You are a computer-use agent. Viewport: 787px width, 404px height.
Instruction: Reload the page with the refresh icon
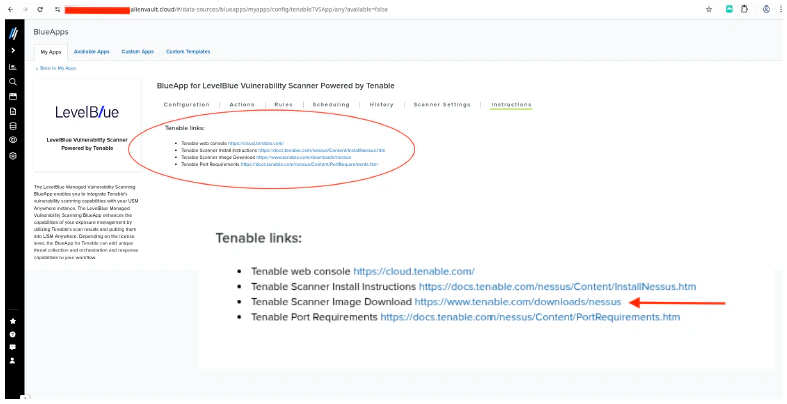(40, 10)
